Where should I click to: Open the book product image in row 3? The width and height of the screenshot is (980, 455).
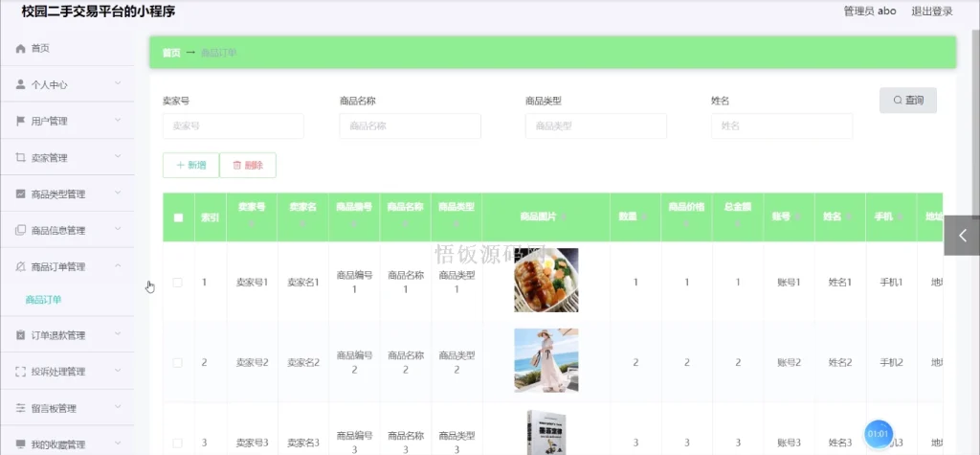(546, 432)
